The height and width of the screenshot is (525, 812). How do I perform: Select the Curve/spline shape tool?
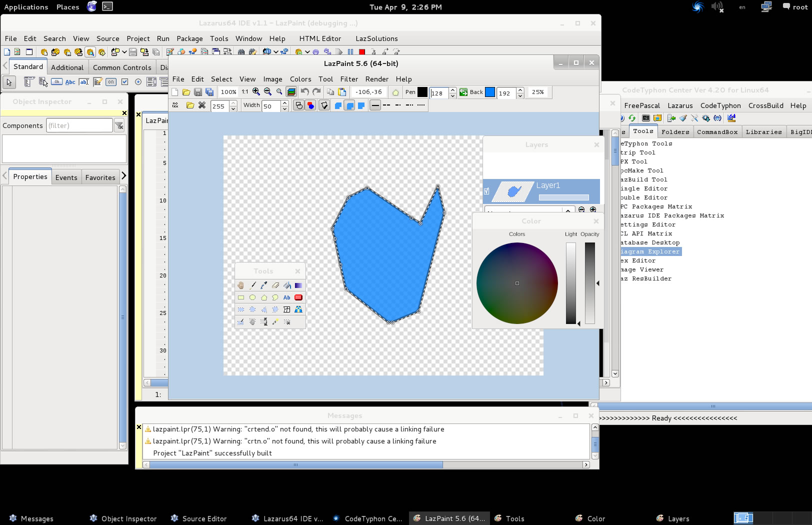click(275, 297)
